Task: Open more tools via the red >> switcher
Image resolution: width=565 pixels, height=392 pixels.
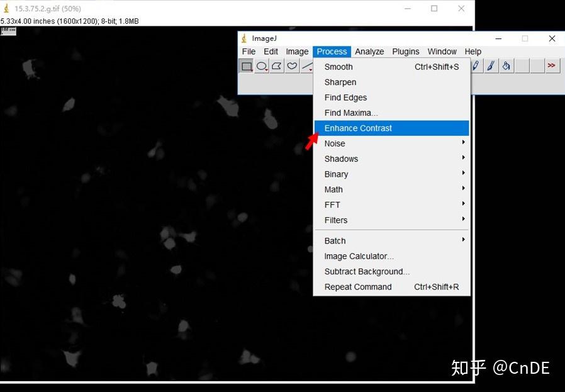Action: tap(552, 65)
